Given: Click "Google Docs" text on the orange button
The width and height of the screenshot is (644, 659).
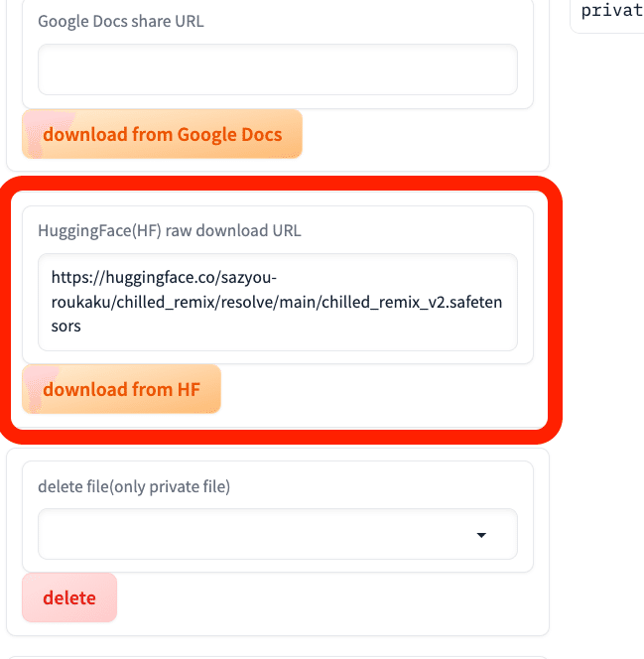Looking at the screenshot, I should [229, 135].
